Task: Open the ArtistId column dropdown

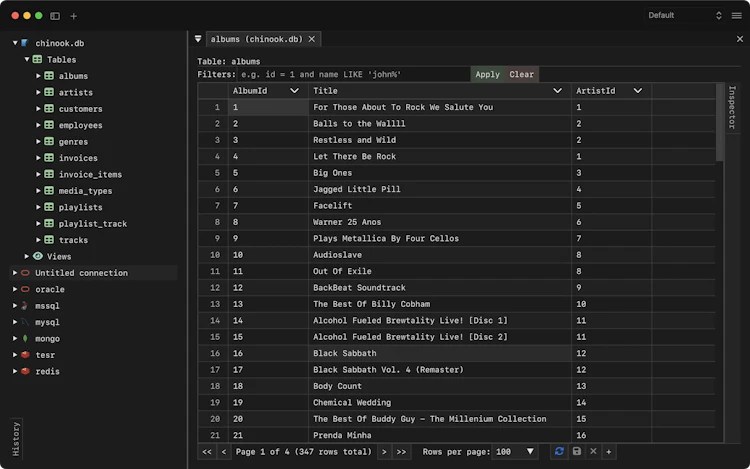Action: coord(638,91)
